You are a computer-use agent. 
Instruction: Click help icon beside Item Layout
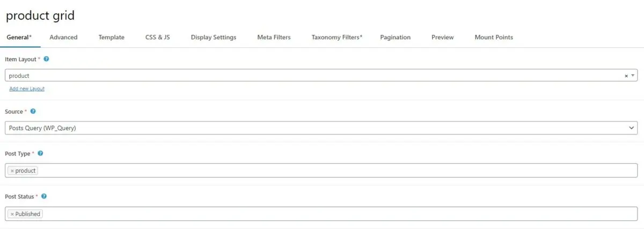click(x=46, y=59)
